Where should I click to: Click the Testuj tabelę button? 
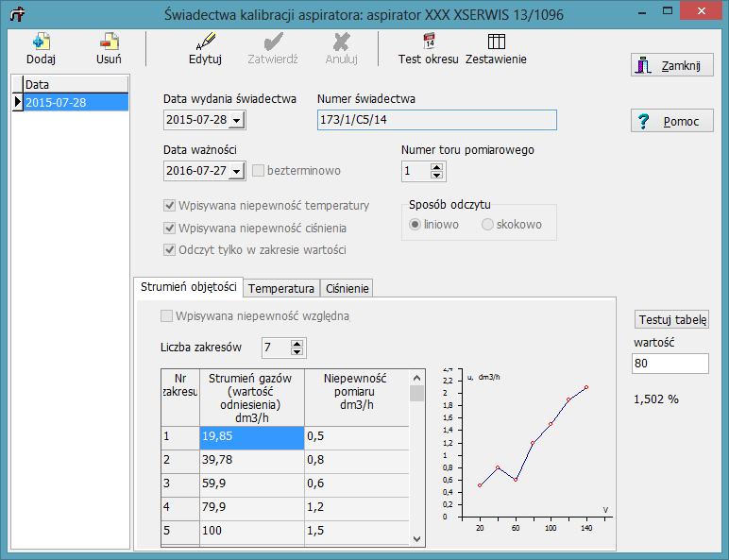[x=671, y=319]
